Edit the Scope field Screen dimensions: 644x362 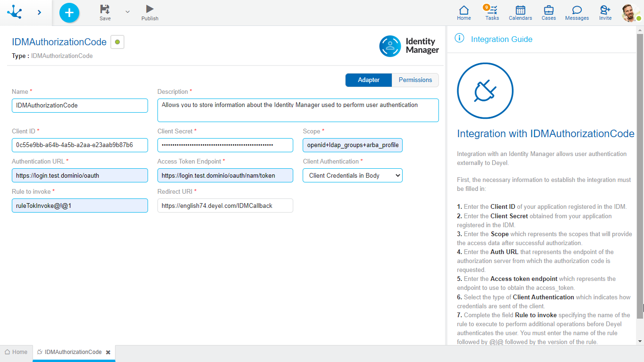point(353,145)
